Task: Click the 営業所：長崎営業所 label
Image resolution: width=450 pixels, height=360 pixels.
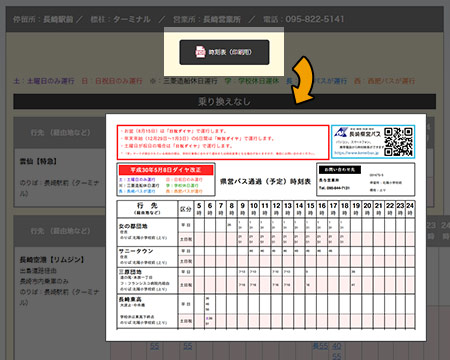Action: pyautogui.click(x=207, y=20)
